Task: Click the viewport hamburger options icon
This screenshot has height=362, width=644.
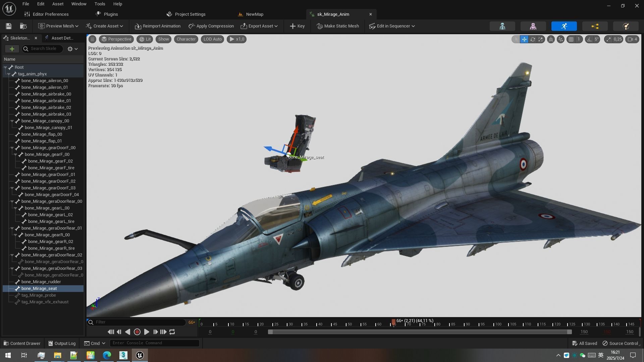Action: [x=92, y=39]
